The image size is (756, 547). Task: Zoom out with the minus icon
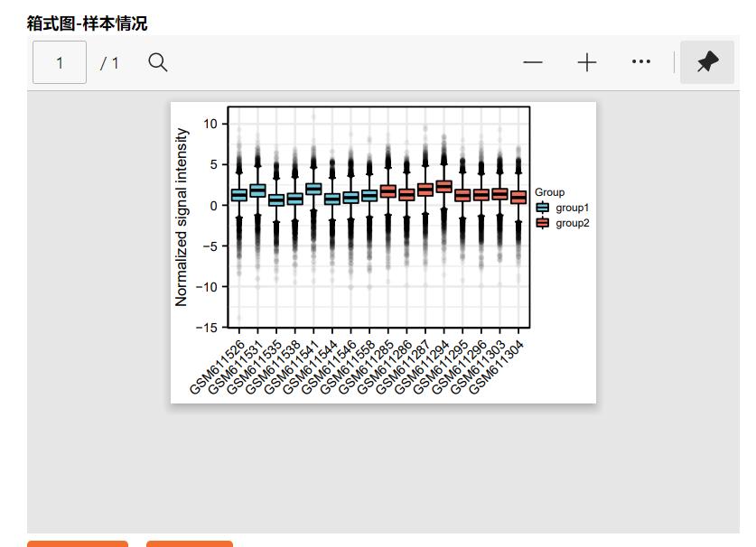[x=533, y=62]
